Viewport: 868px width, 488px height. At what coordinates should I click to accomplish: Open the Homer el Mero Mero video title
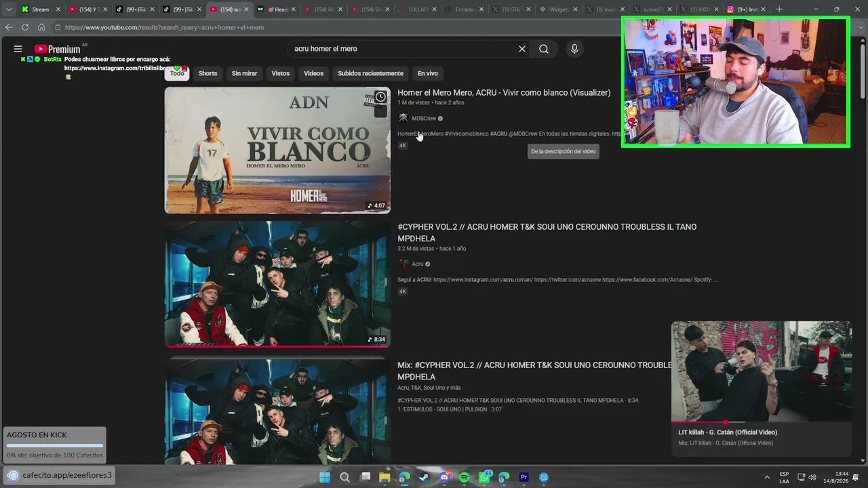click(x=504, y=93)
